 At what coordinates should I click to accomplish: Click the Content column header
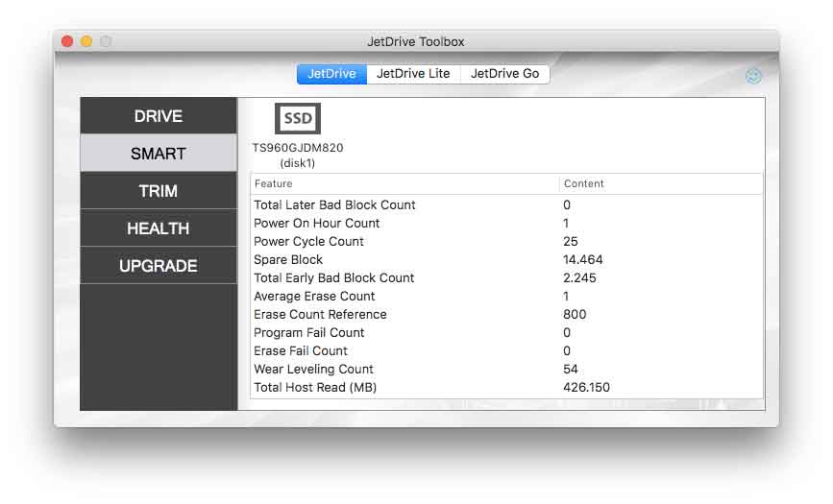pos(661,183)
